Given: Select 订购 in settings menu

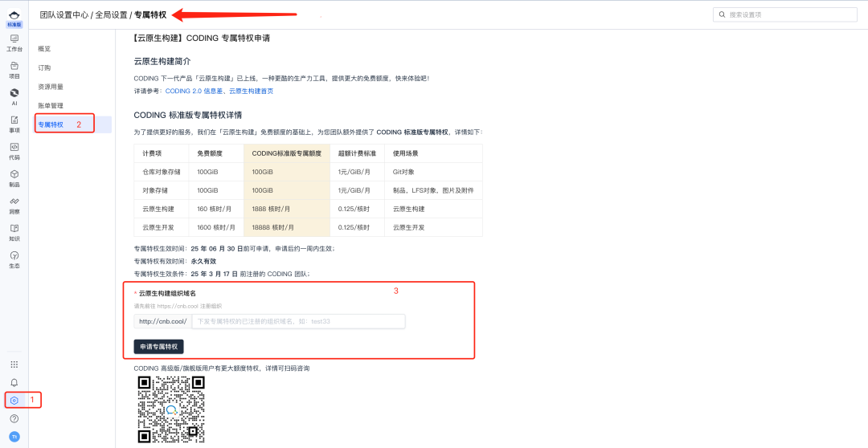Looking at the screenshot, I should point(44,67).
